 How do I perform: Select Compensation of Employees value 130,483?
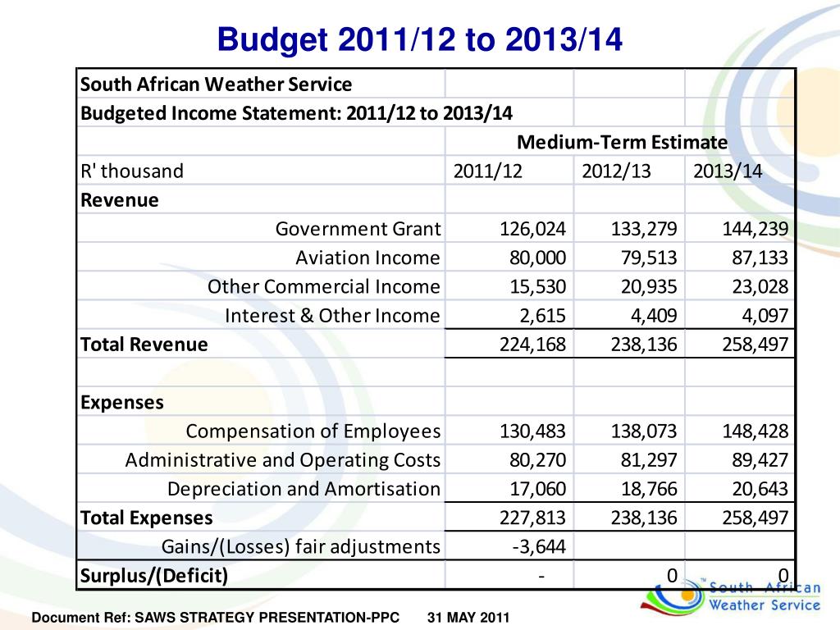(x=532, y=431)
